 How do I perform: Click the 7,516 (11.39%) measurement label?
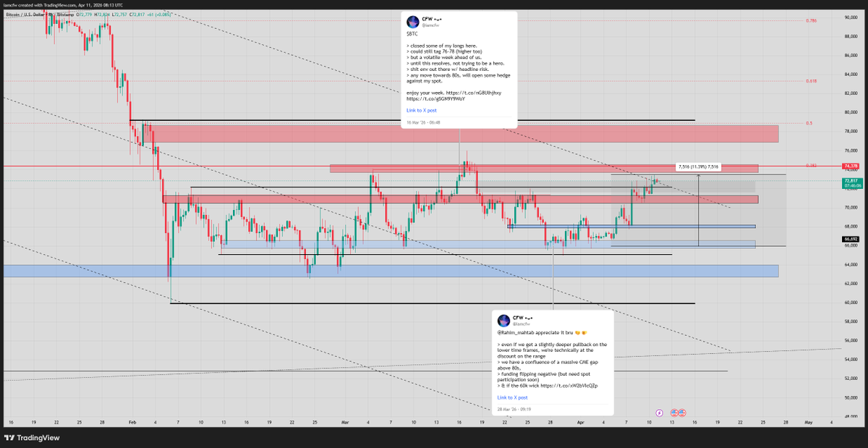(698, 166)
